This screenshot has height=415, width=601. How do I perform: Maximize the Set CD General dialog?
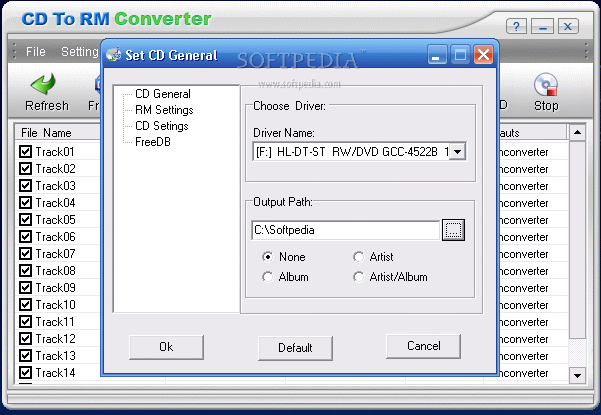point(460,55)
